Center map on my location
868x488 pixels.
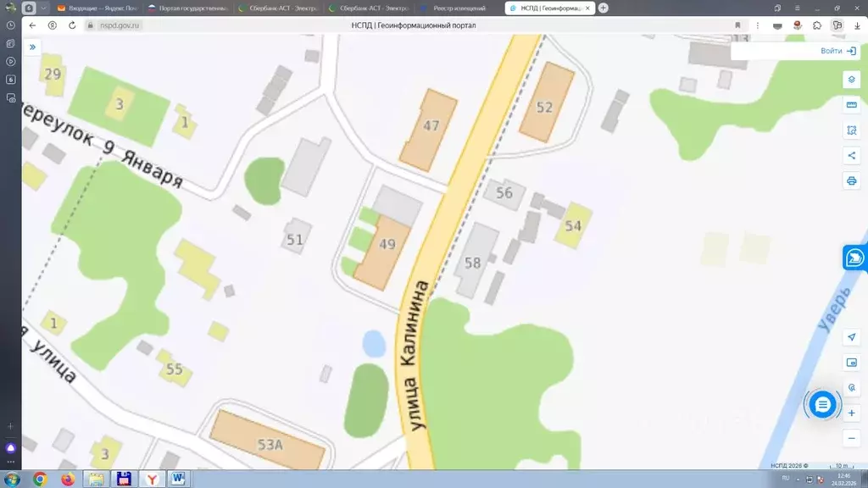click(x=851, y=337)
